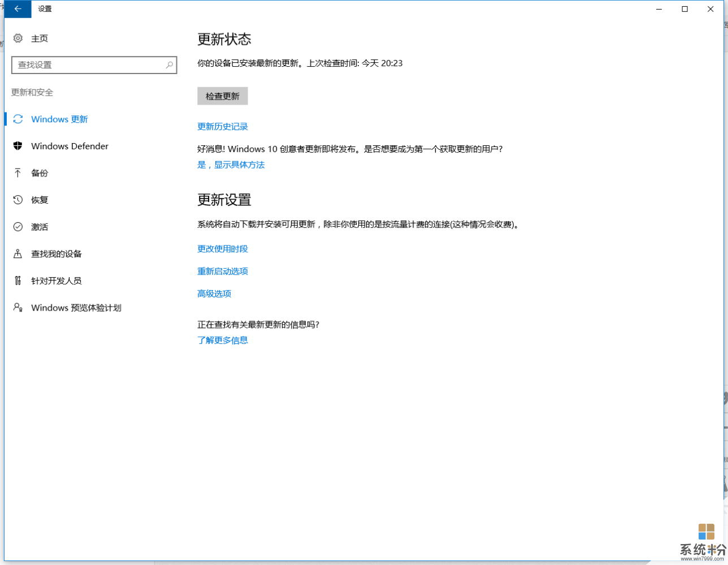Open the 激活 page
728x565 pixels.
40,227
